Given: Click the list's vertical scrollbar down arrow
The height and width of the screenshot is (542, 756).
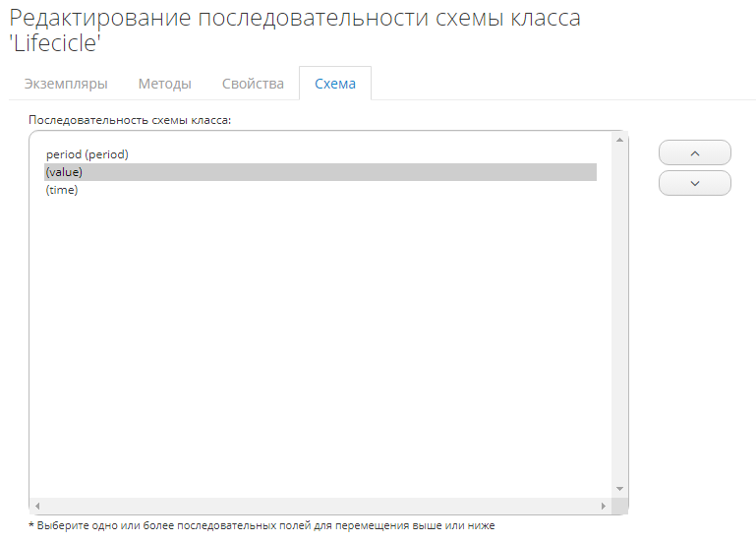Looking at the screenshot, I should (619, 489).
